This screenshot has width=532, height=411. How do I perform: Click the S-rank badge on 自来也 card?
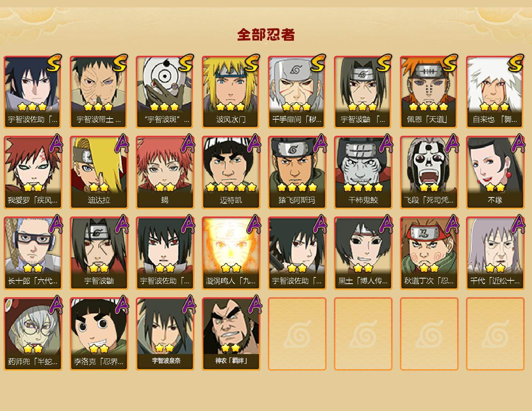click(x=516, y=63)
